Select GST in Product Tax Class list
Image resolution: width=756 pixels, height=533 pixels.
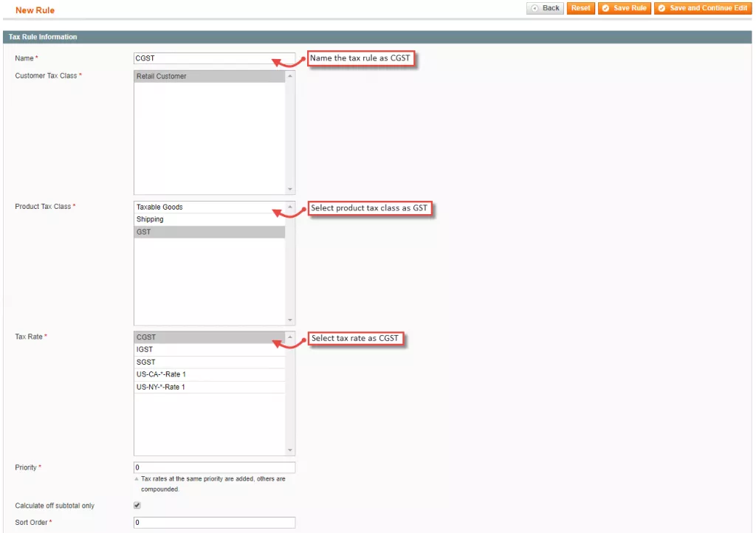point(209,232)
